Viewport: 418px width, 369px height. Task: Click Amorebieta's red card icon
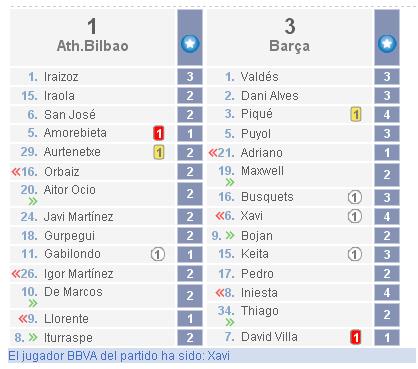159,133
